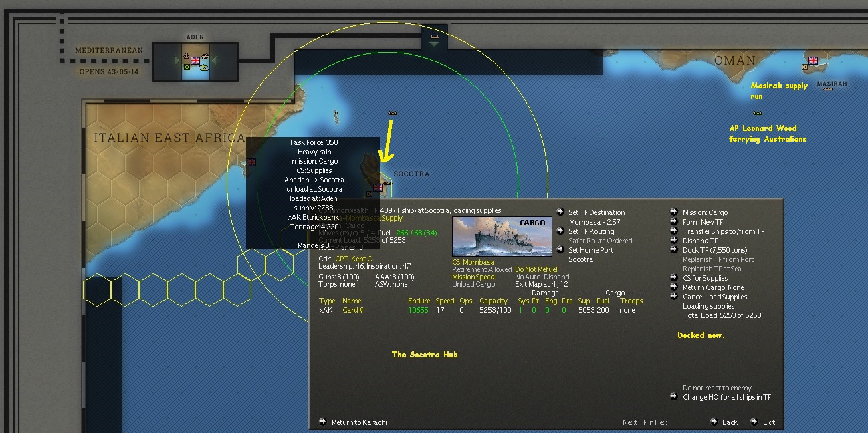Click the Capacity column header
The width and height of the screenshot is (868, 433).
point(494,301)
